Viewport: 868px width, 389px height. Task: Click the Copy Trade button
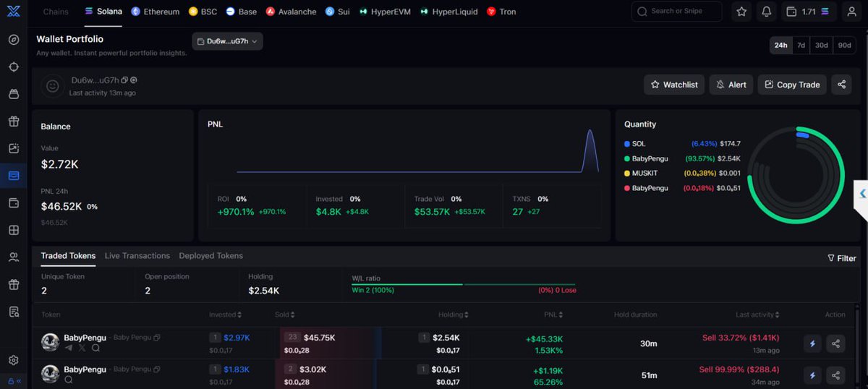[792, 85]
